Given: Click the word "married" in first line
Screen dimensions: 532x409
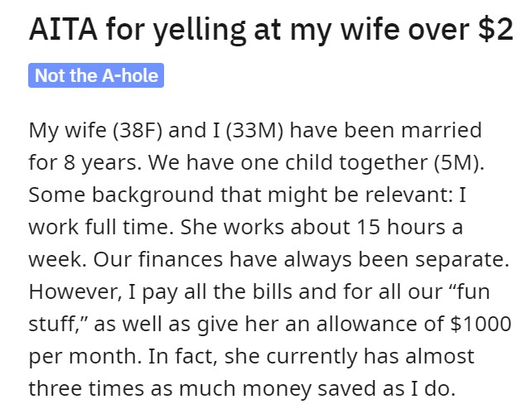Looking at the screenshot, I should (442, 131).
